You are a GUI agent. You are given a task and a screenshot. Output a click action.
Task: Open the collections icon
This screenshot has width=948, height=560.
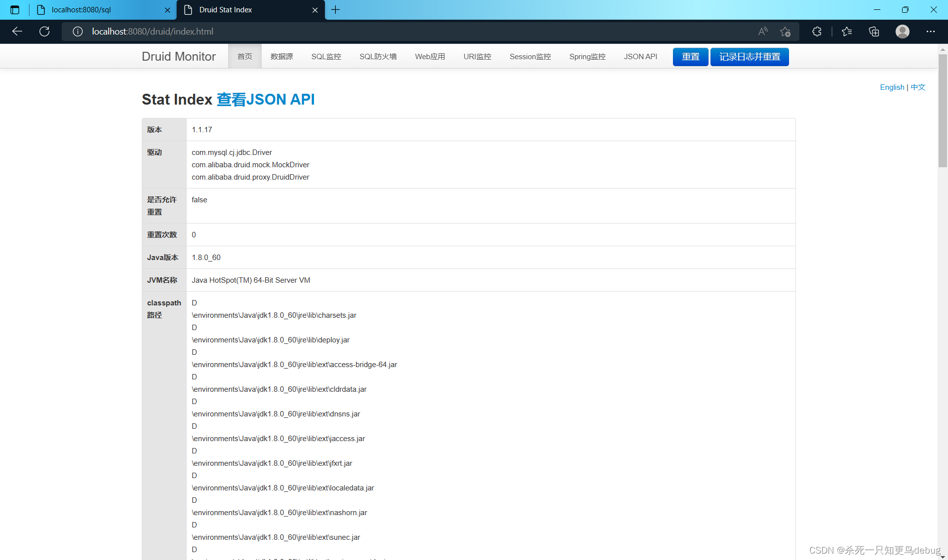tap(874, 32)
